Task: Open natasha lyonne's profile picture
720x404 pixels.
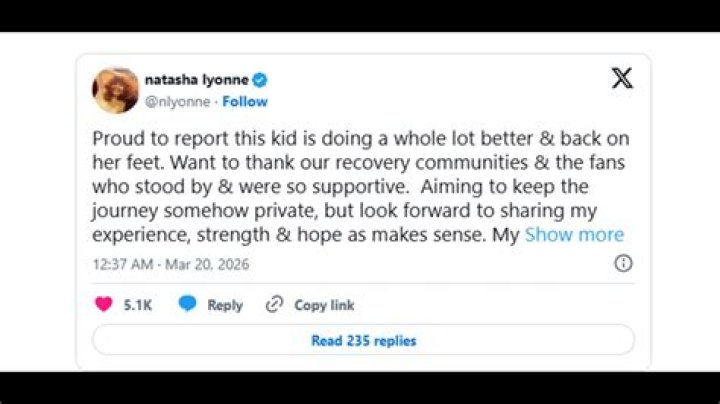Action: [115, 90]
